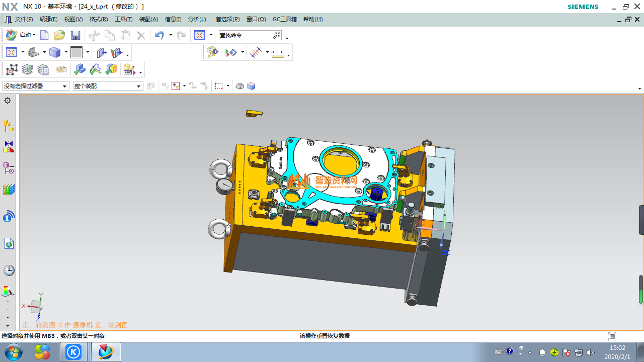
Task: Toggle the rectangle selection mode icon
Action: coord(219,86)
